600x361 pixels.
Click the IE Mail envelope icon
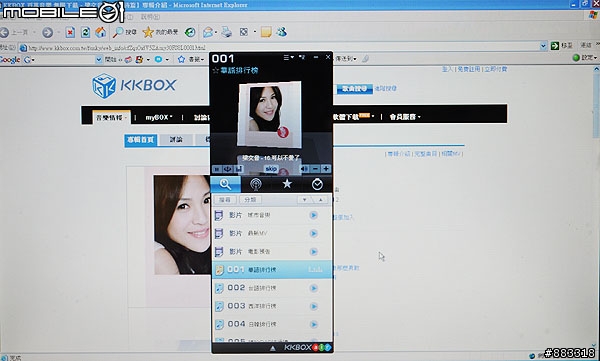[208, 32]
